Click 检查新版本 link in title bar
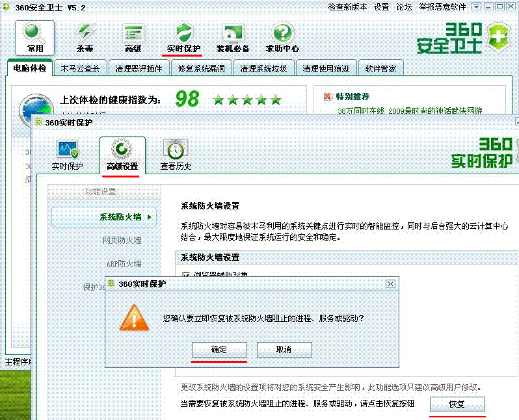Viewport: 519px width, 420px height. [x=347, y=7]
